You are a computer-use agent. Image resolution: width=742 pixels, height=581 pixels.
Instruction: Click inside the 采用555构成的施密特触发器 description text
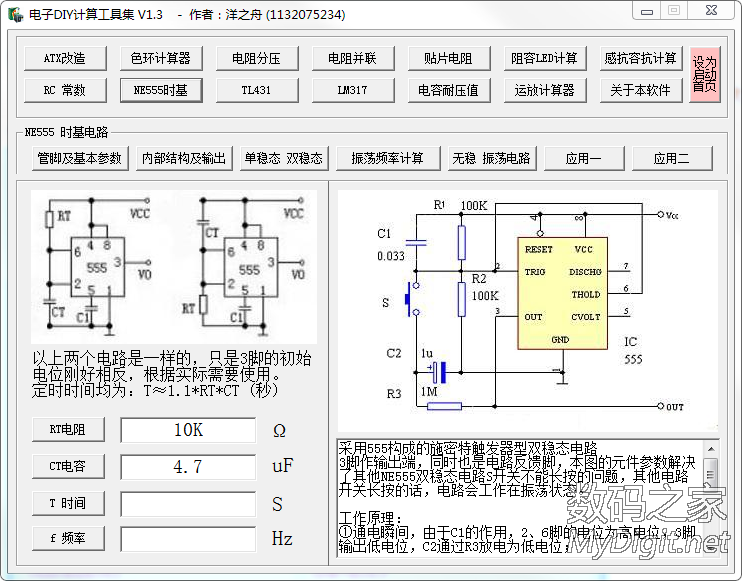(x=520, y=498)
